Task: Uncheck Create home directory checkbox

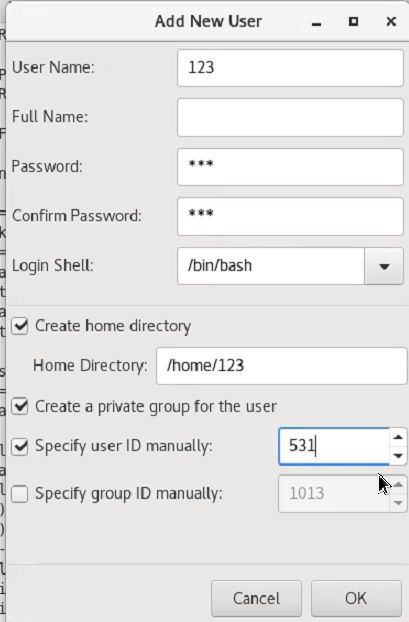Action: pos(19,326)
